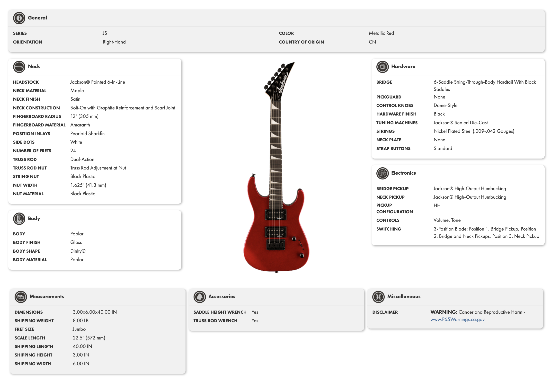
Task: Click the Accessories section icon
Action: click(x=200, y=297)
